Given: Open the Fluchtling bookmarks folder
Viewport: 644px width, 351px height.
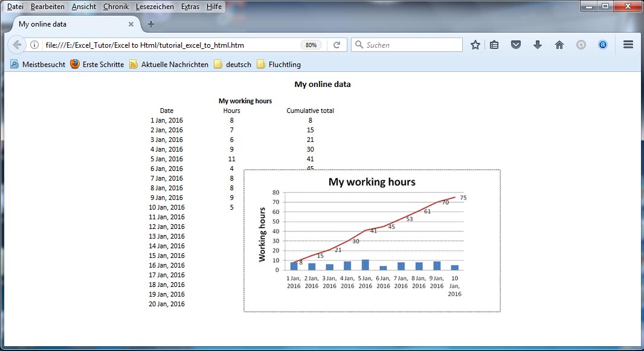Looking at the screenshot, I should [279, 65].
